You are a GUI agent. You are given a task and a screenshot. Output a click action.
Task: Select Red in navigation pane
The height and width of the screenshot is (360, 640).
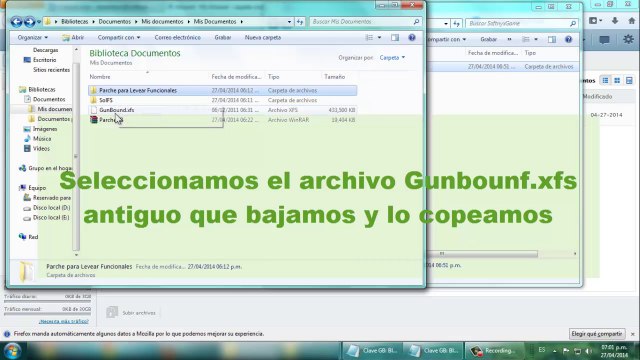pyautogui.click(x=29, y=237)
